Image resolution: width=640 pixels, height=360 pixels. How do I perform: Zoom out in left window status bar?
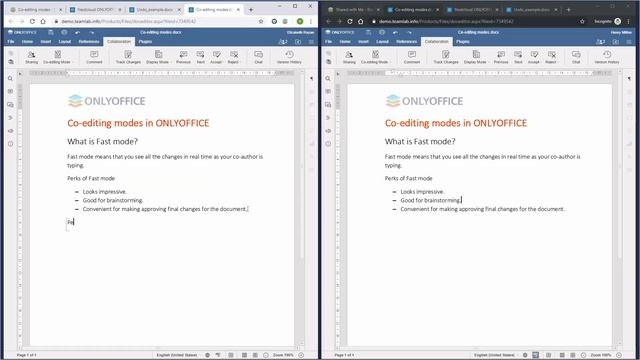[266, 355]
